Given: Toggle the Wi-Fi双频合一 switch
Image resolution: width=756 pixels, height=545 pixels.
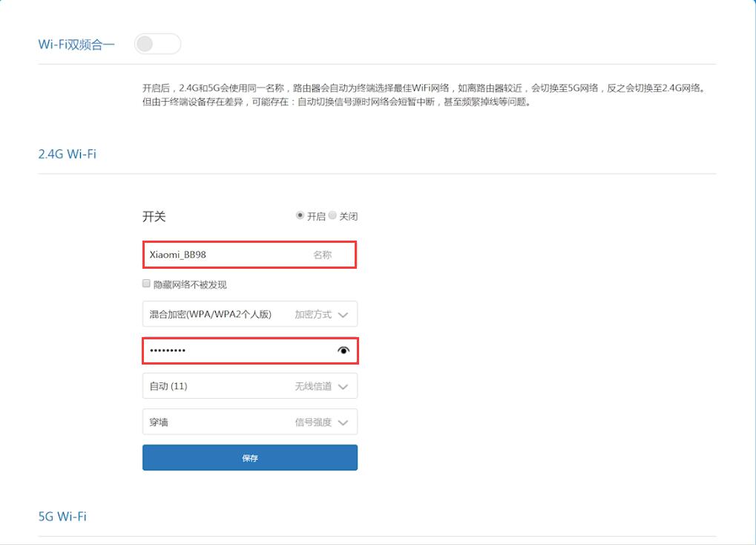Looking at the screenshot, I should [x=158, y=44].
